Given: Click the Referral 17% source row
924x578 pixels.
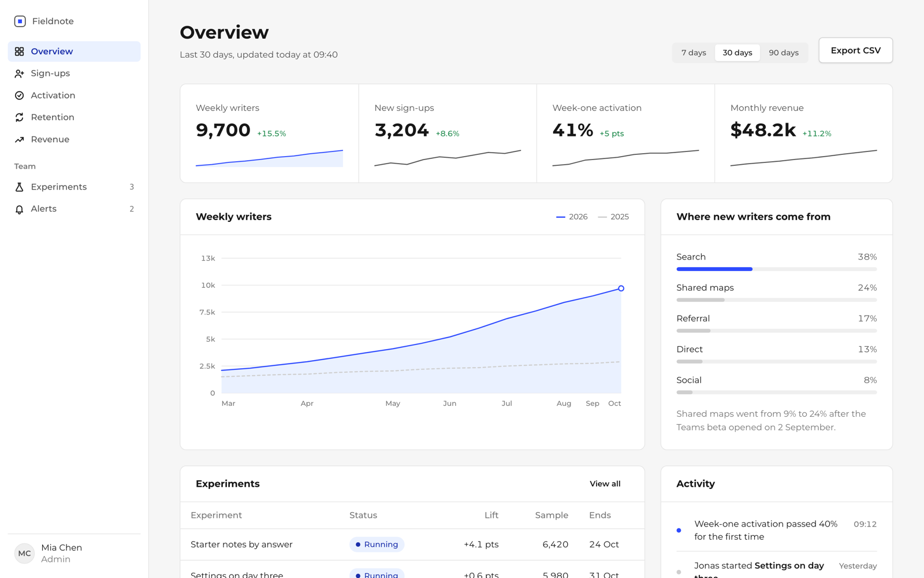Looking at the screenshot, I should pyautogui.click(x=776, y=324).
